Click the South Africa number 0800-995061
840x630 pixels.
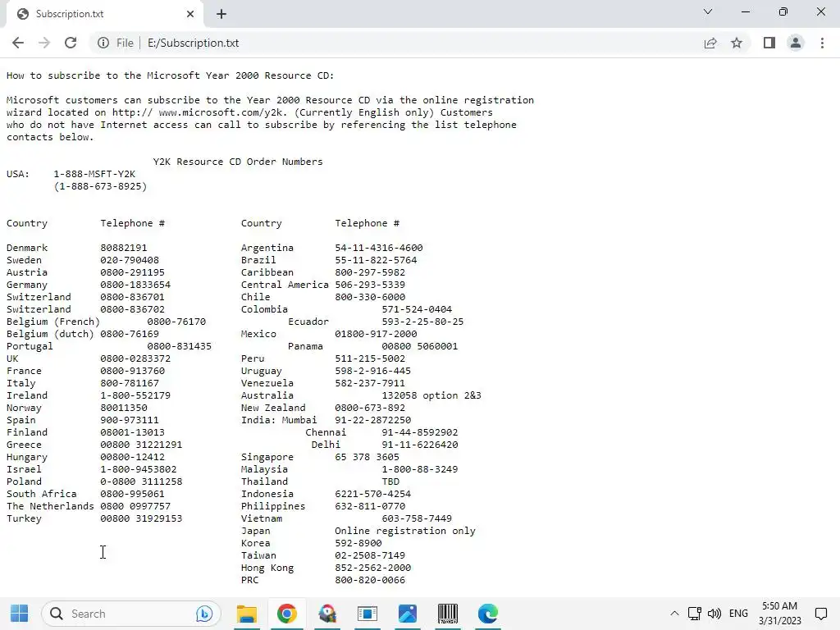tap(132, 495)
